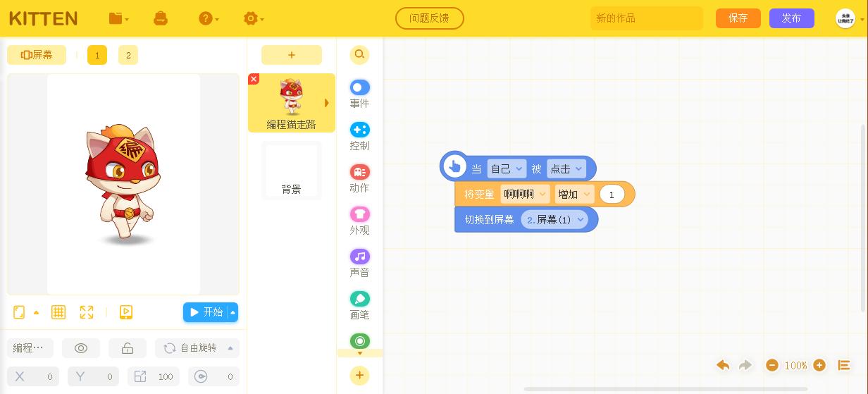
Task: Click the workspace horizontal scrollbar
Action: pos(666,389)
